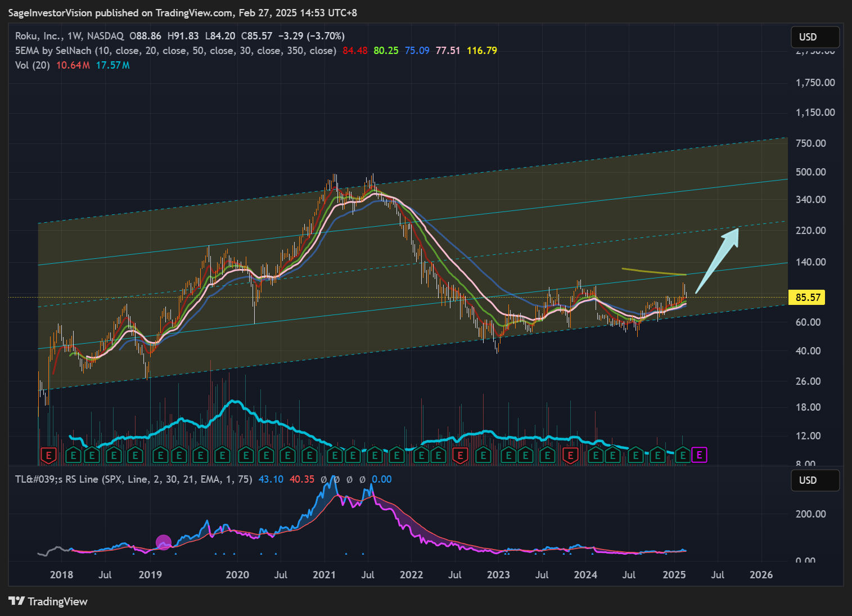Click the 750.00 price axis label
Image resolution: width=852 pixels, height=616 pixels.
811,143
